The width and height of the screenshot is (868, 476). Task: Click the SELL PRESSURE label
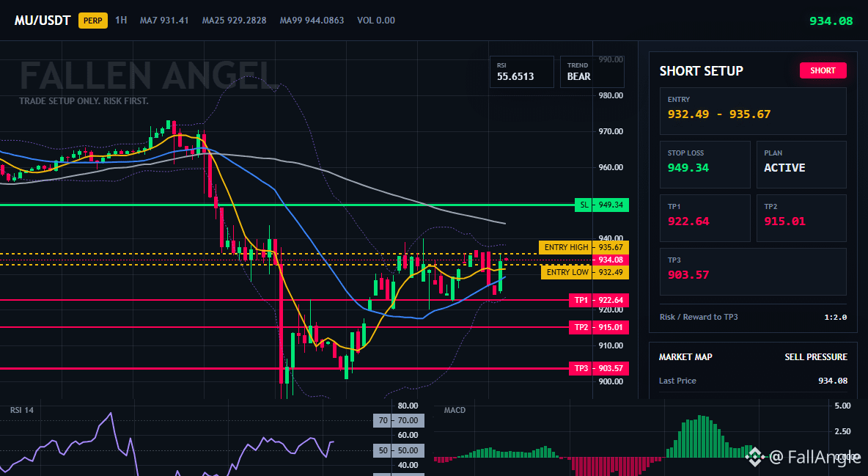[x=816, y=357]
